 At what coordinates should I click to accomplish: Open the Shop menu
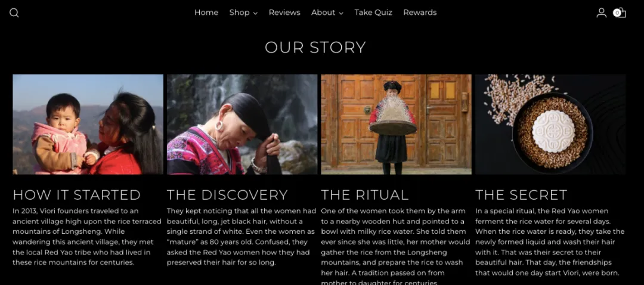[x=240, y=13]
